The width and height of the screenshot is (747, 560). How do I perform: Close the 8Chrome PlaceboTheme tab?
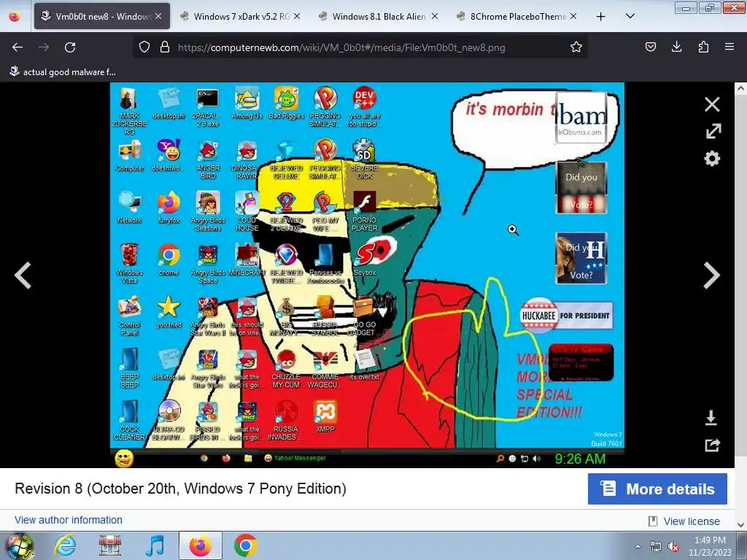(x=573, y=16)
